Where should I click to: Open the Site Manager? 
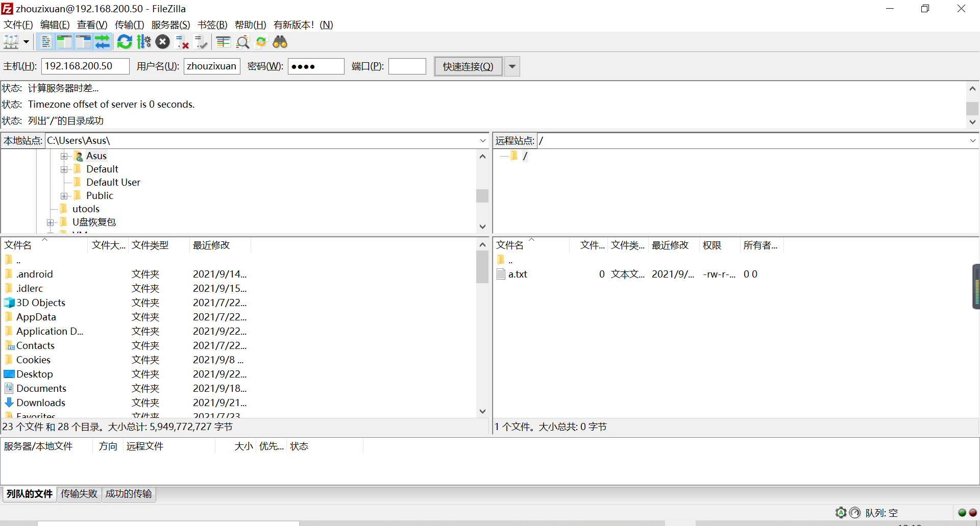[11, 42]
